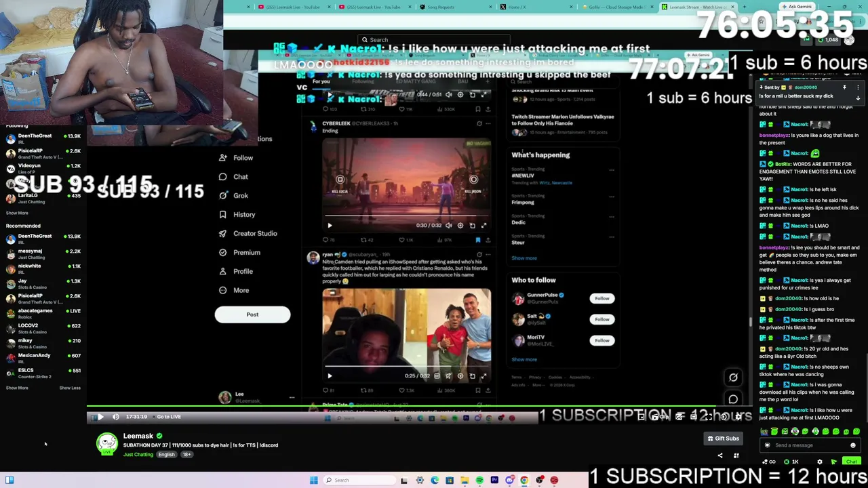Show more under Who to follow
Image resolution: width=868 pixels, height=488 pixels.
click(x=524, y=360)
